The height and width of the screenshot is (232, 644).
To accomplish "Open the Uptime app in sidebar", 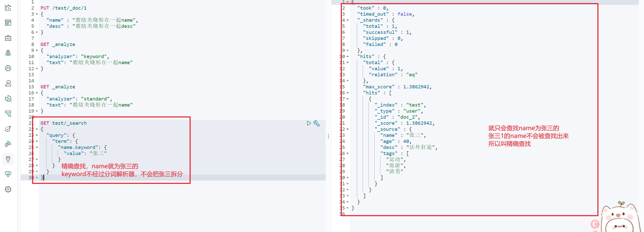I will pyautogui.click(x=8, y=129).
